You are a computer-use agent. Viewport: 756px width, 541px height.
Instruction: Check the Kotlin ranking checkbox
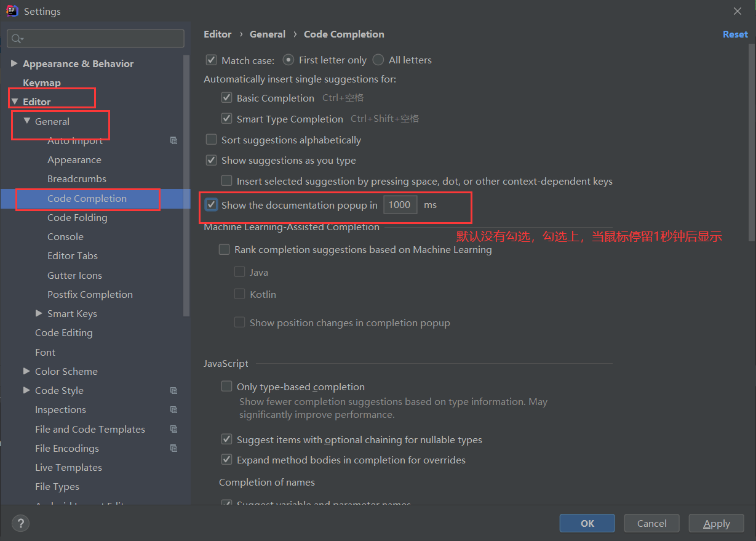[239, 294]
